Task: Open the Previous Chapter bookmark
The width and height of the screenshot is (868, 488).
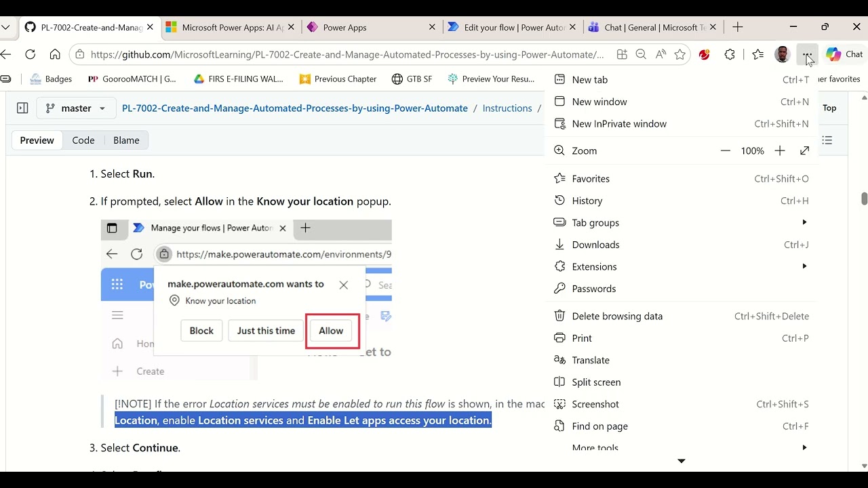Action: pyautogui.click(x=338, y=79)
